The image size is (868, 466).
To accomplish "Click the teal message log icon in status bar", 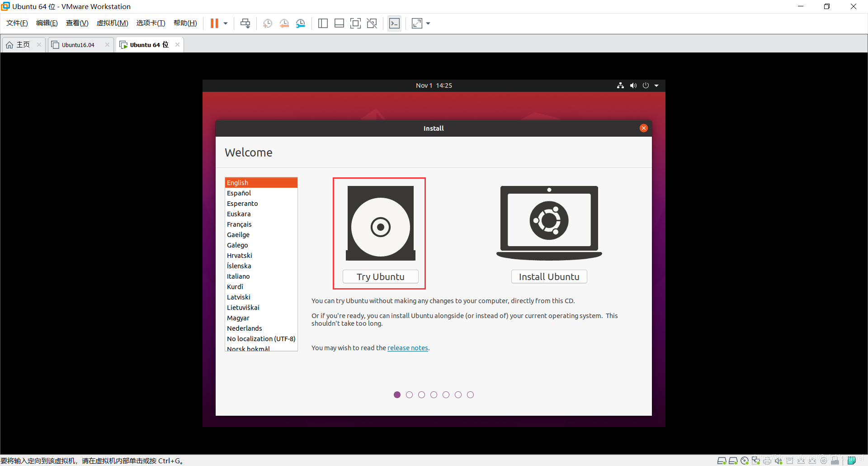I will coord(852,460).
